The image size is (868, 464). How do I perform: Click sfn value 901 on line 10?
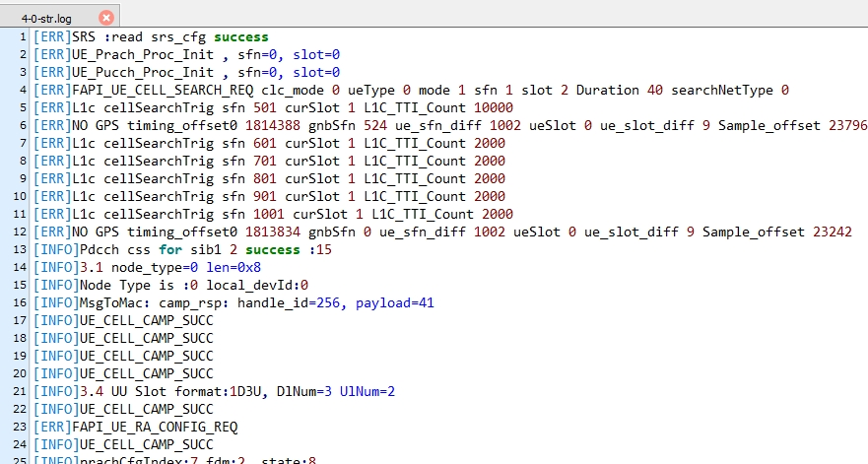coord(265,197)
